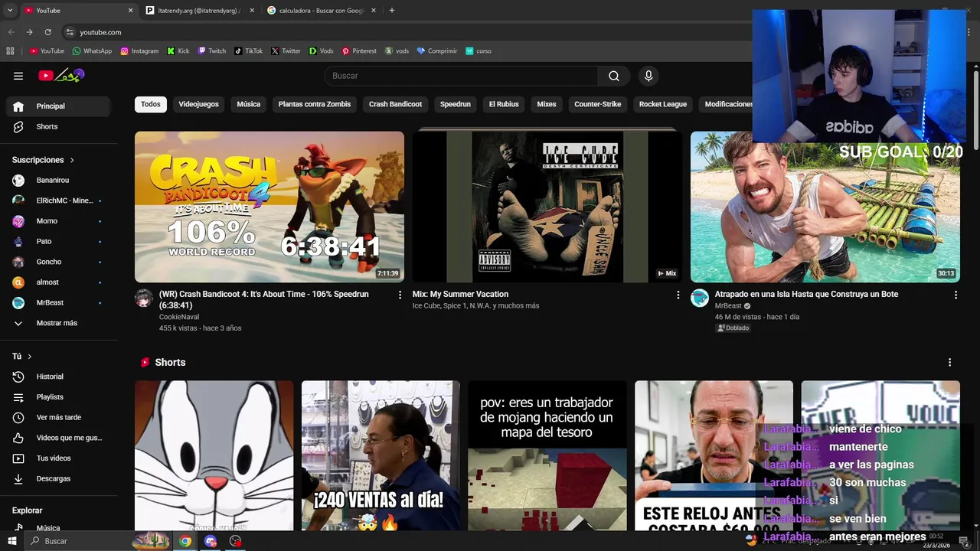The height and width of the screenshot is (551, 980).
Task: Open the YouTube hamburger guide menu
Action: 18,76
